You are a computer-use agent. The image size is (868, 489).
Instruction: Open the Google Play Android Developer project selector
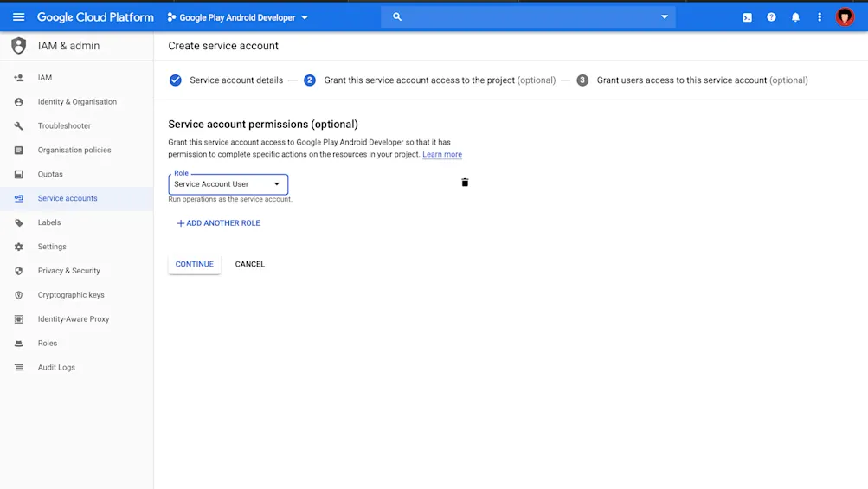point(238,17)
